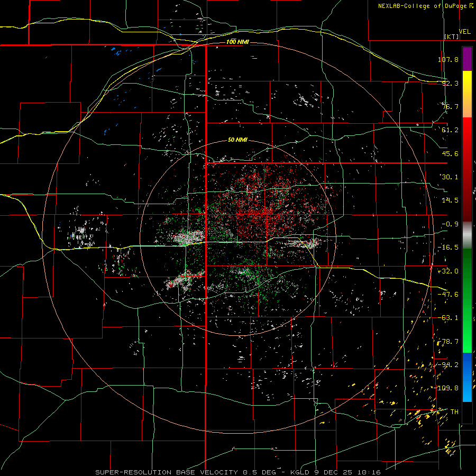
Task: Click the 14.5 value on the velocity scale
Action: pyautogui.click(x=450, y=200)
